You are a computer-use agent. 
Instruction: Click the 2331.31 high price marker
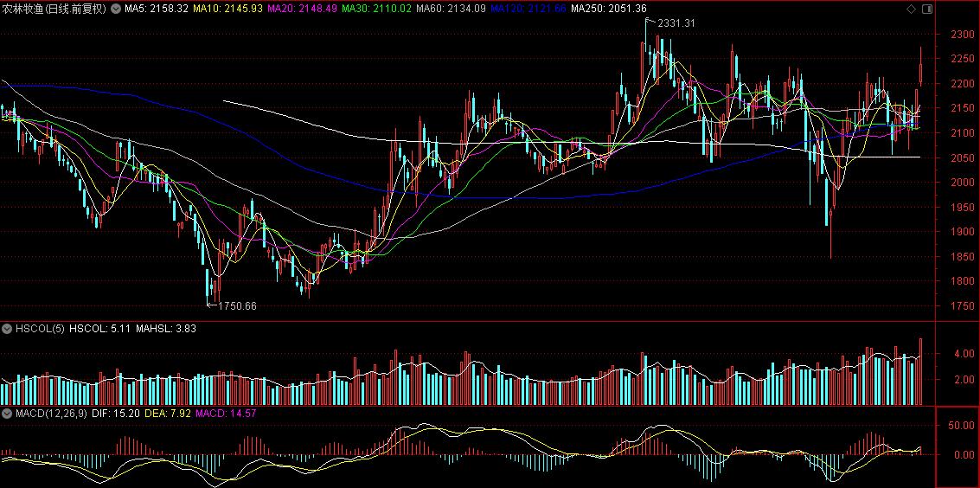pos(676,23)
